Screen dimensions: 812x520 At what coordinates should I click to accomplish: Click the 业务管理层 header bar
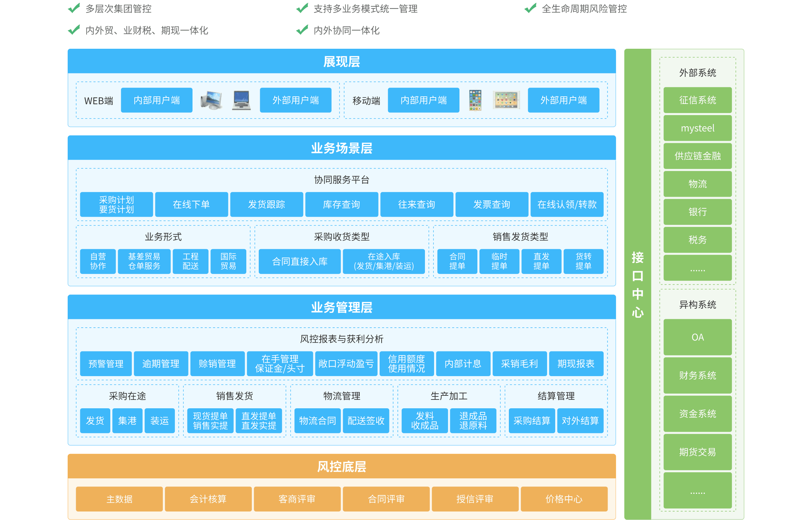click(342, 307)
